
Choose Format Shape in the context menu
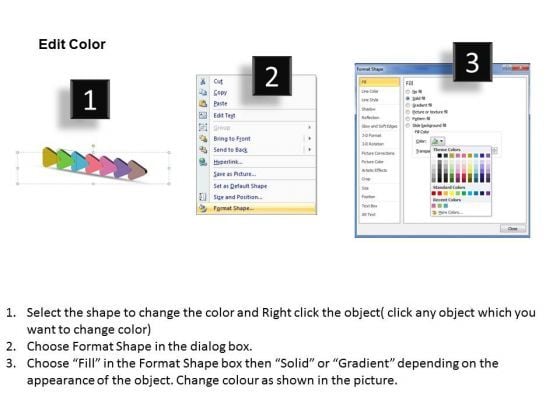[256, 208]
